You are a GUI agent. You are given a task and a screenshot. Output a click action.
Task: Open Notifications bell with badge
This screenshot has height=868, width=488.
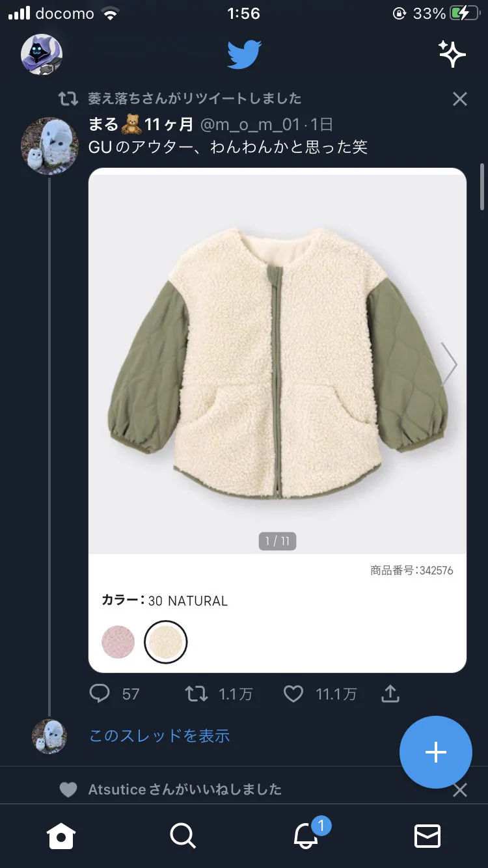click(307, 834)
